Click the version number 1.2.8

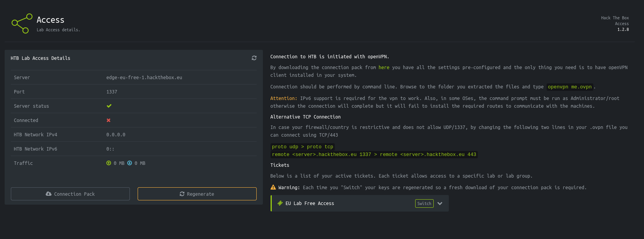(623, 30)
